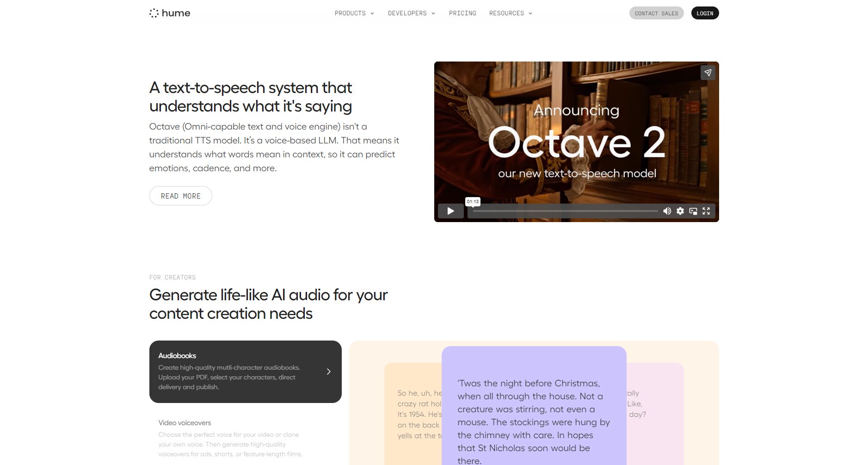This screenshot has height=465, width=868.
Task: Expand the Developers dropdown menu
Action: click(x=411, y=13)
